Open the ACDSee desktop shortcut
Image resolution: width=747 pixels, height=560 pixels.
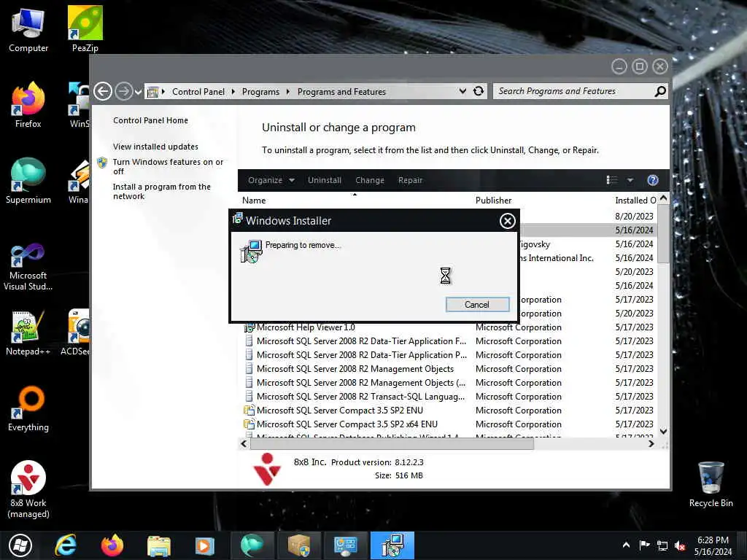tap(76, 332)
